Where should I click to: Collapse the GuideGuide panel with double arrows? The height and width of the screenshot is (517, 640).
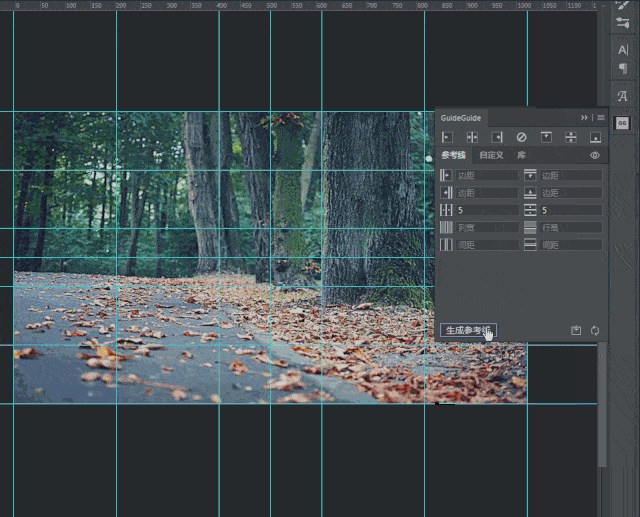pos(585,118)
